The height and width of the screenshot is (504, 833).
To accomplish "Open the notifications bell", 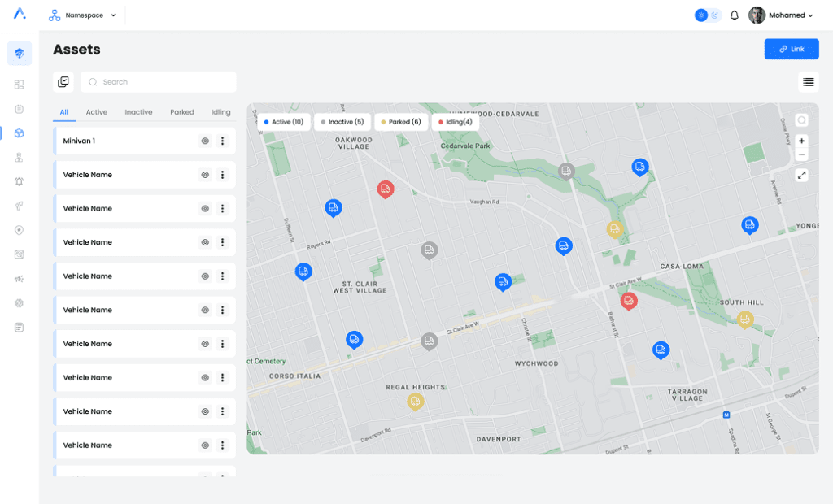I will [x=735, y=15].
